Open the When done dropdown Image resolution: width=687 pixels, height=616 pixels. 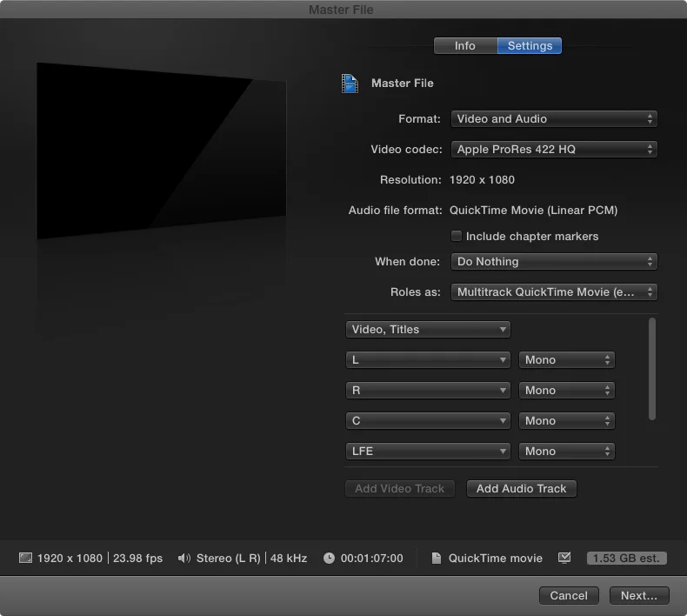tap(554, 262)
